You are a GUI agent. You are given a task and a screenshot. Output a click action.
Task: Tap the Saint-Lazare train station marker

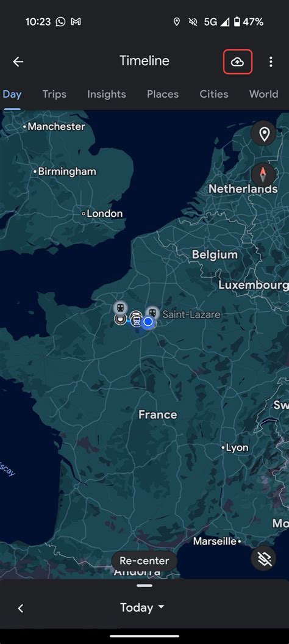pyautogui.click(x=152, y=312)
